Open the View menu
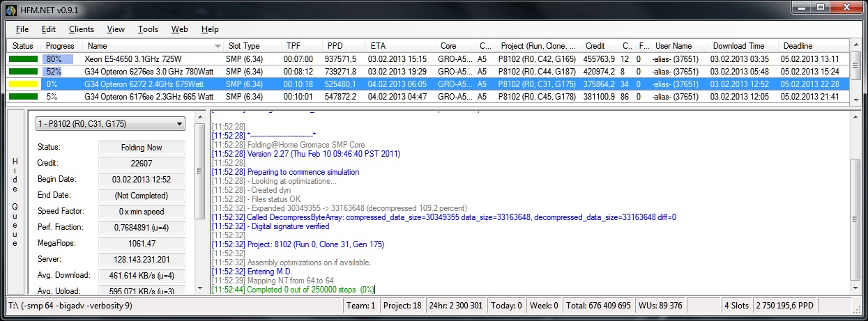This screenshot has height=321, width=868. pos(116,29)
